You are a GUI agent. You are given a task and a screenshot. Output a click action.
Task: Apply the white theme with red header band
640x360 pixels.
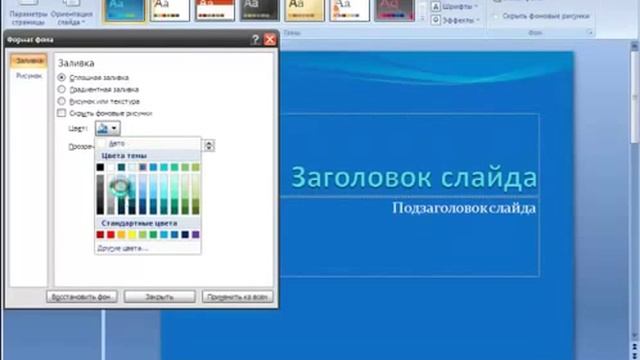[x=215, y=10]
